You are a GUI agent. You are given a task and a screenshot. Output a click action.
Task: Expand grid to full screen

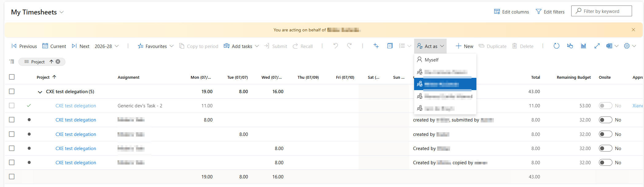597,46
